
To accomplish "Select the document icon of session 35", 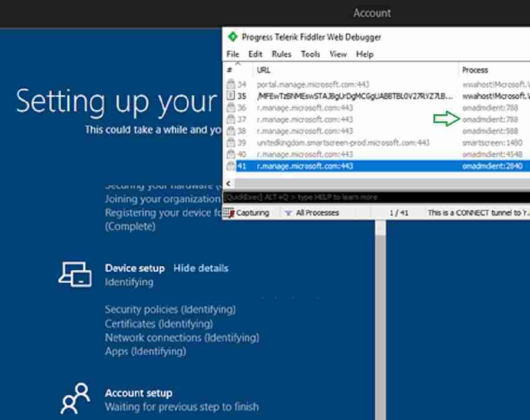I will click(x=230, y=95).
